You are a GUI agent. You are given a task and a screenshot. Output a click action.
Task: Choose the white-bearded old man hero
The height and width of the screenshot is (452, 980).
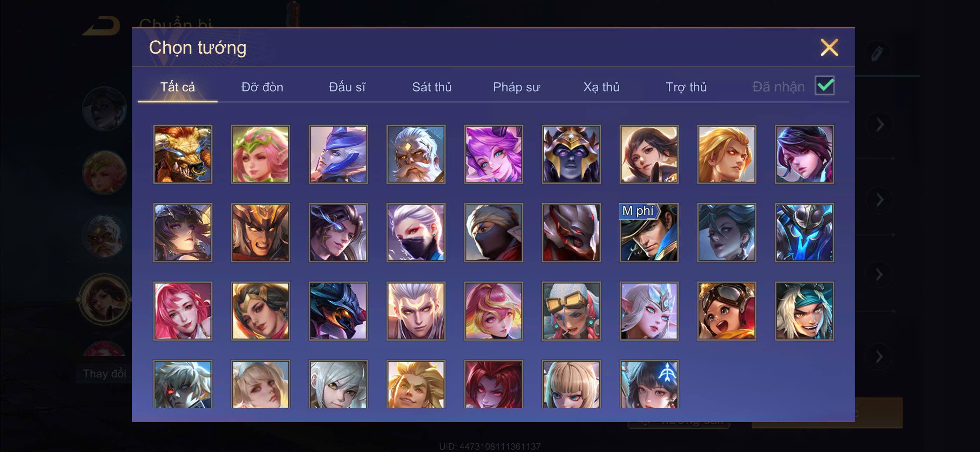[x=416, y=154]
